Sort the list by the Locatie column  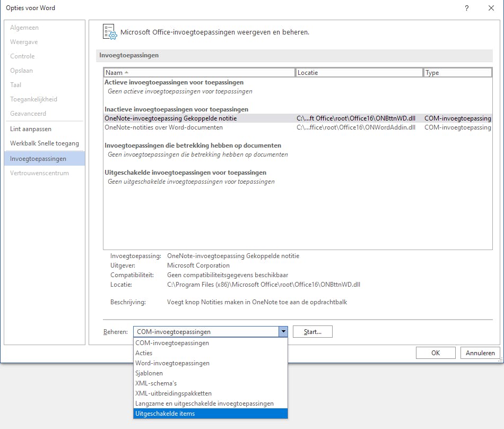[x=359, y=73]
